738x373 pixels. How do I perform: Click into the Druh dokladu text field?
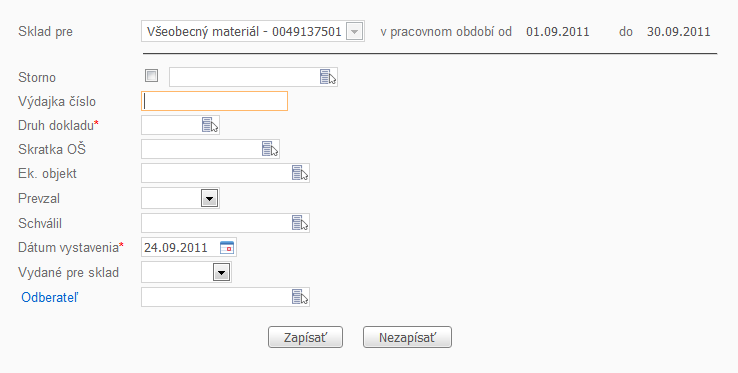[x=171, y=125]
